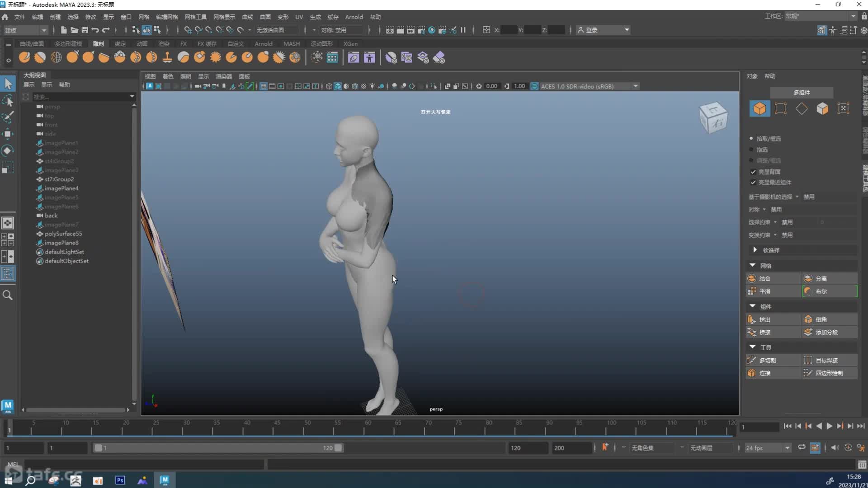The width and height of the screenshot is (868, 488).
Task: Toggle auto keyframe icon near character set
Action: (605, 448)
